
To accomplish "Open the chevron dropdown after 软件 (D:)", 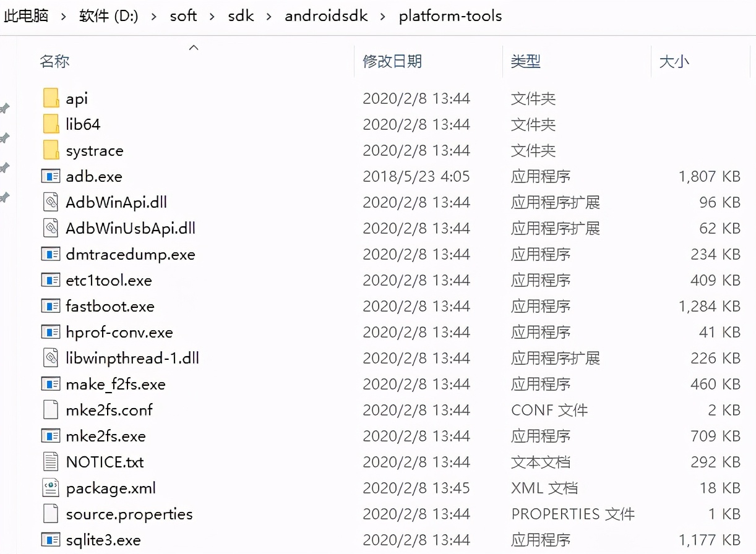I will (155, 16).
